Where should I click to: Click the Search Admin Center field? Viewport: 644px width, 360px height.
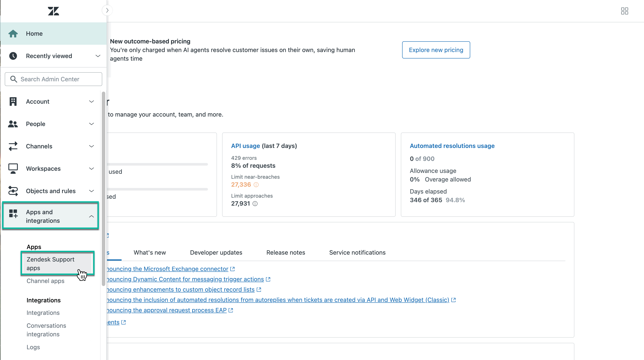coord(53,79)
